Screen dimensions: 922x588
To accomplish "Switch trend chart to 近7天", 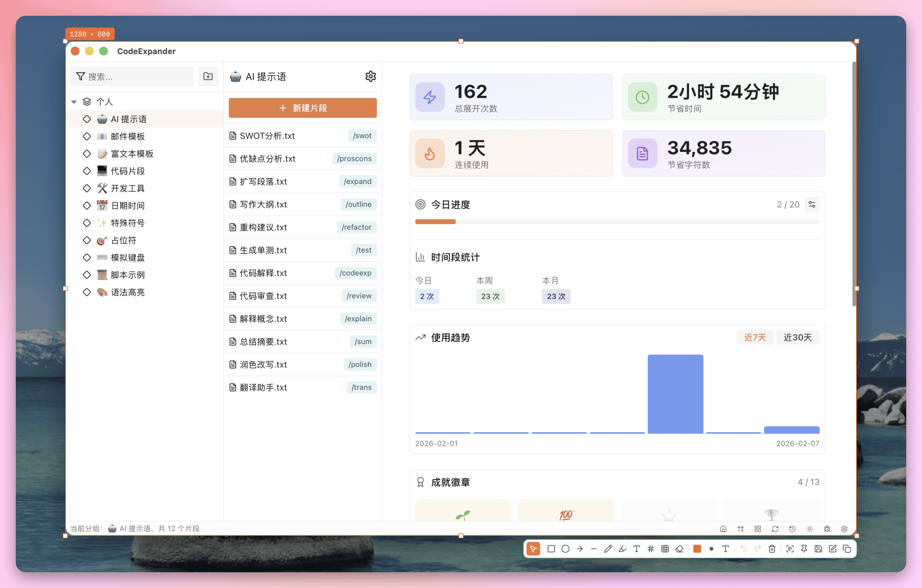I will (x=755, y=337).
